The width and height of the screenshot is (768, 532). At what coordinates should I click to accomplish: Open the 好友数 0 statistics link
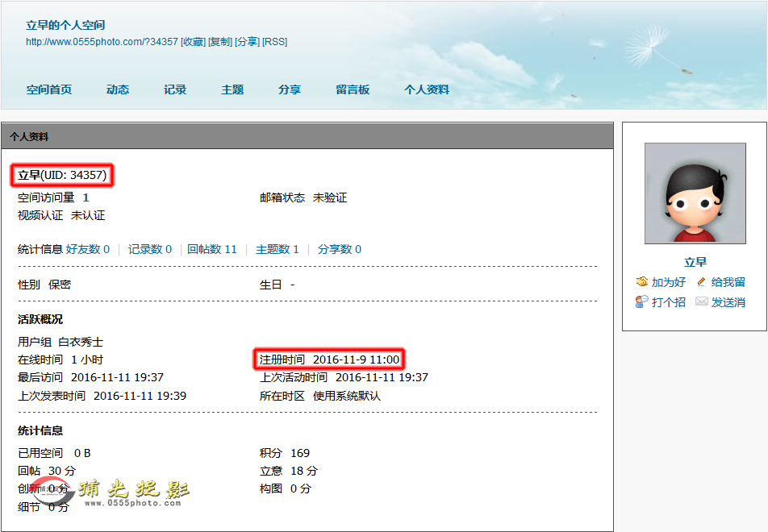[x=88, y=249]
